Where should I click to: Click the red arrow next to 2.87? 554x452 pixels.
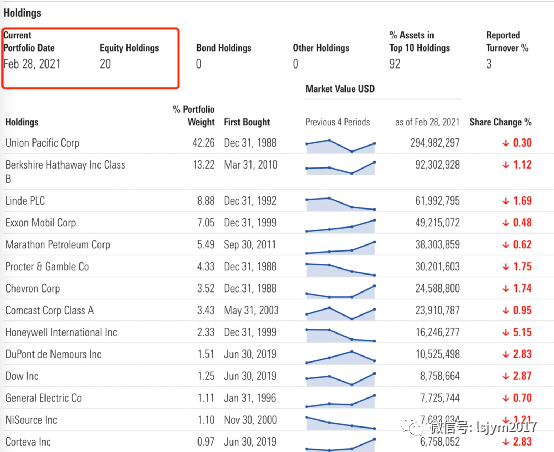[506, 376]
